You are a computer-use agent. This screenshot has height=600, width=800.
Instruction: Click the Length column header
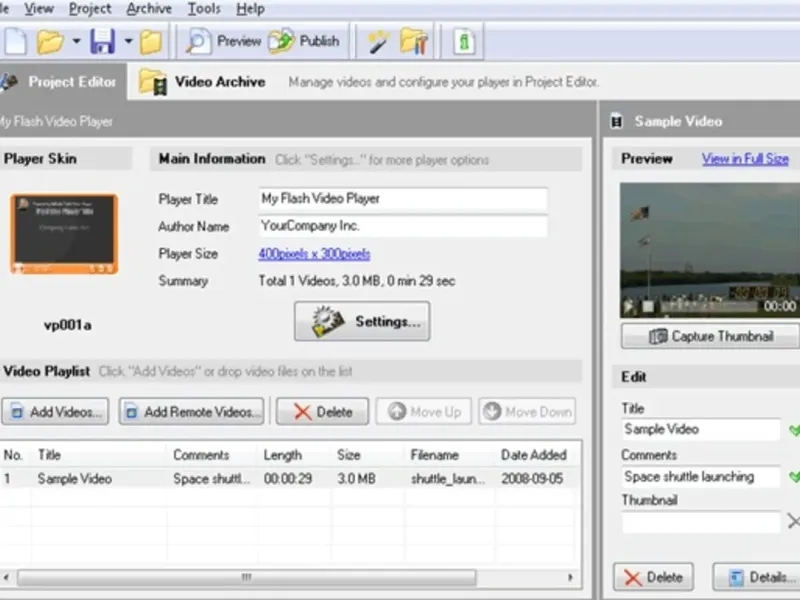click(294, 455)
